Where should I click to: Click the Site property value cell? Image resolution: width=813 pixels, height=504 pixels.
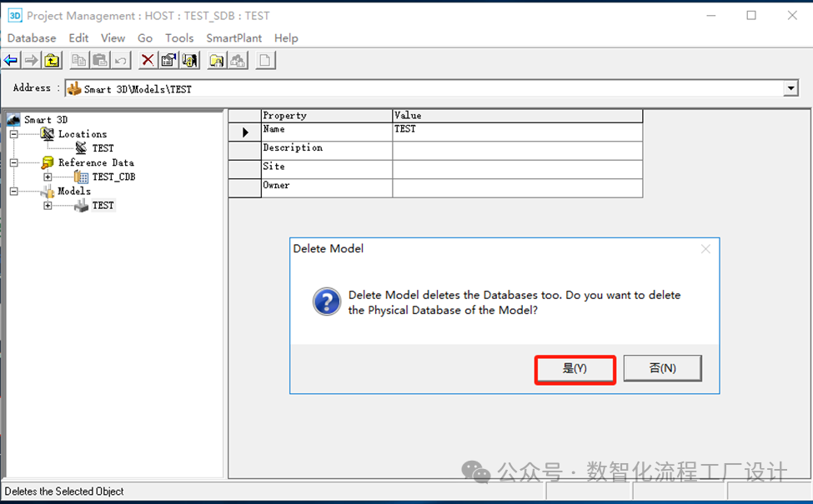(x=518, y=169)
